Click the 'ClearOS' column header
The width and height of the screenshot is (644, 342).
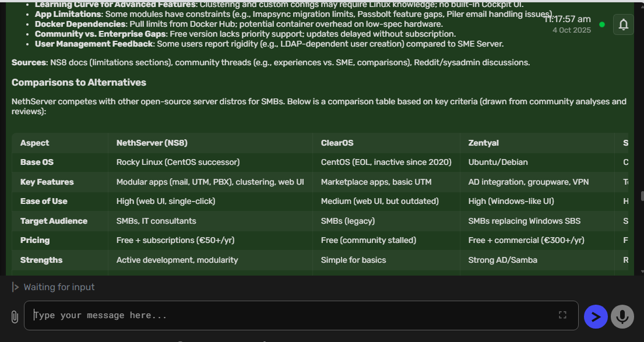pos(337,143)
